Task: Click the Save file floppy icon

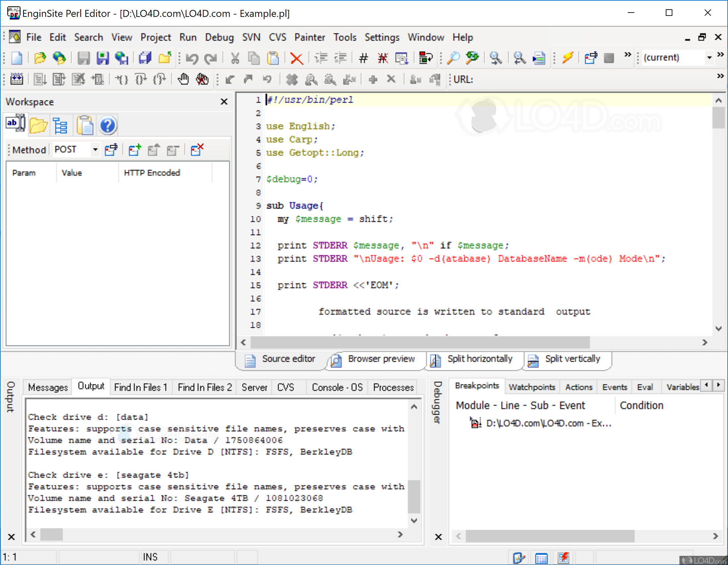Action: point(103,58)
